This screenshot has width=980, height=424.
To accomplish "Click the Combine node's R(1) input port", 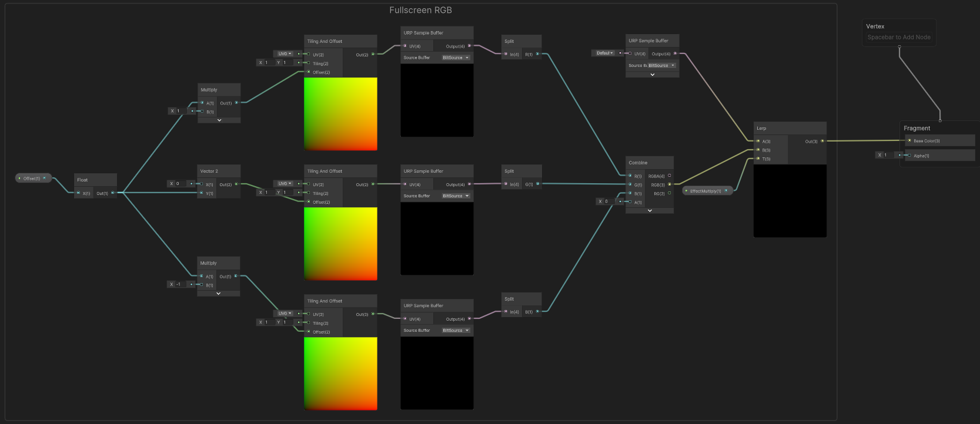I will pyautogui.click(x=630, y=176).
